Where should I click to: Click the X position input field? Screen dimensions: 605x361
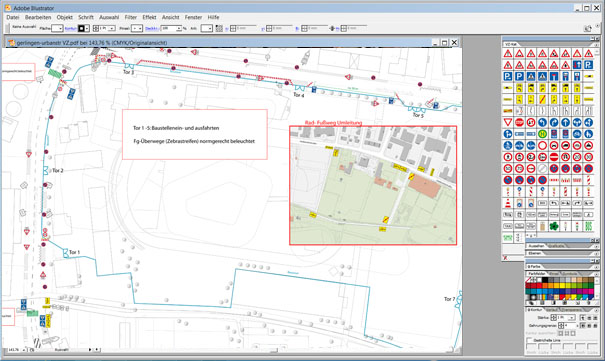tap(246, 29)
